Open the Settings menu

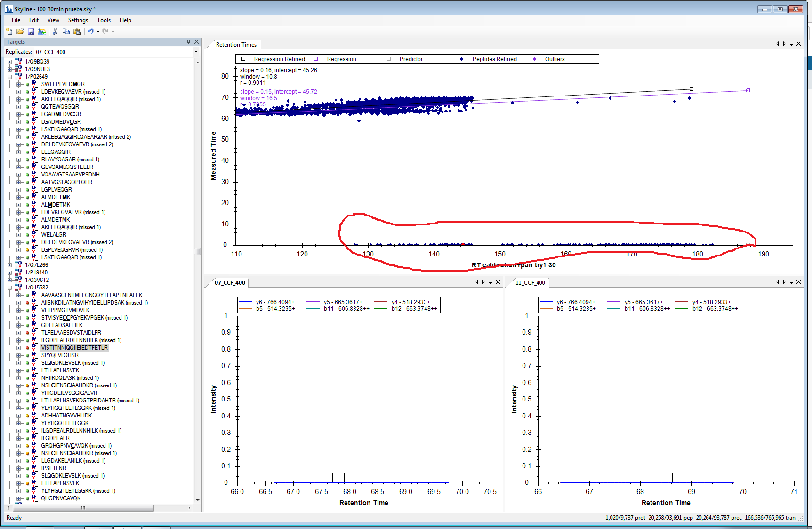pyautogui.click(x=78, y=20)
